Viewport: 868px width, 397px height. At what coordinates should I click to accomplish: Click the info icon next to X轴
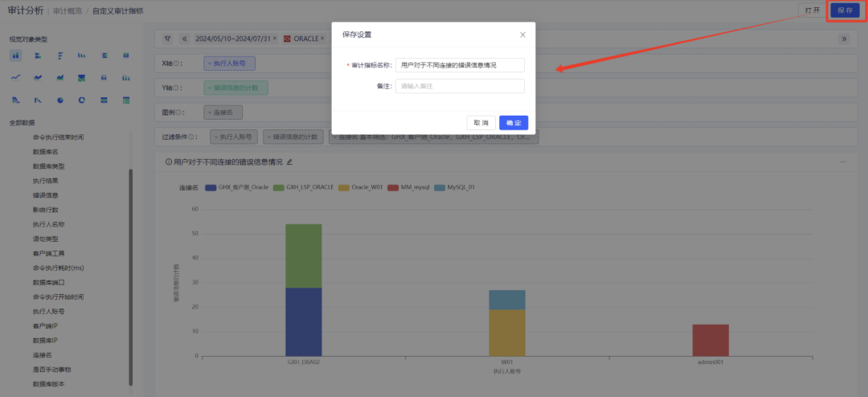(x=176, y=63)
